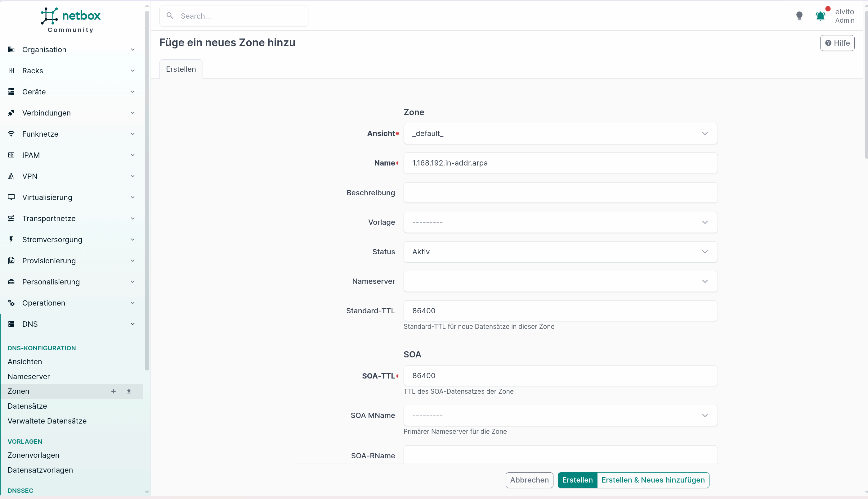
Task: Expand the Operationen menu chevron
Action: pos(132,303)
